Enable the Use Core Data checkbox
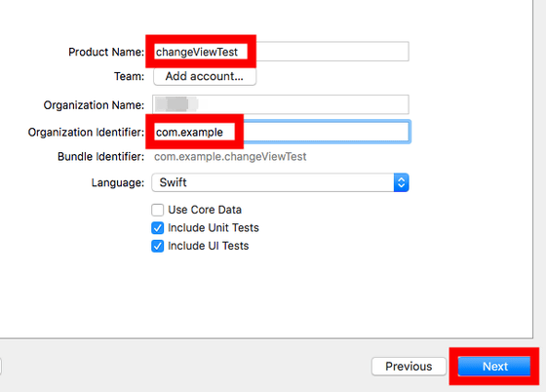 point(157,210)
